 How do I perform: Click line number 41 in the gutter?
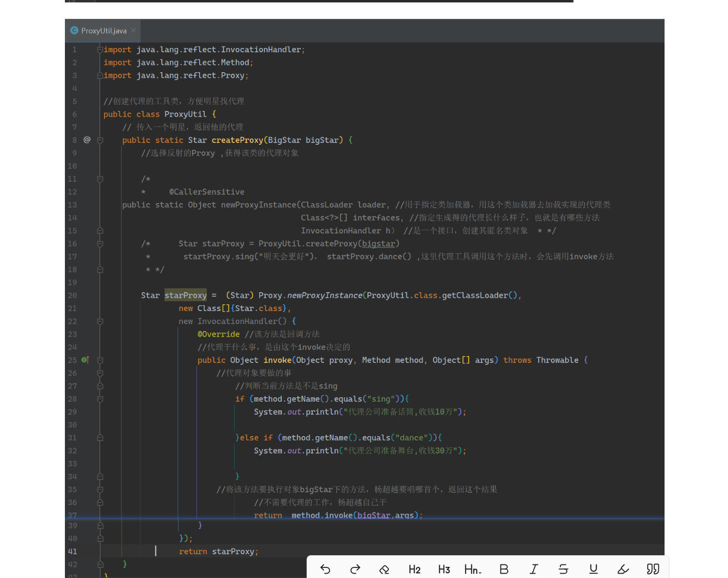(72, 551)
